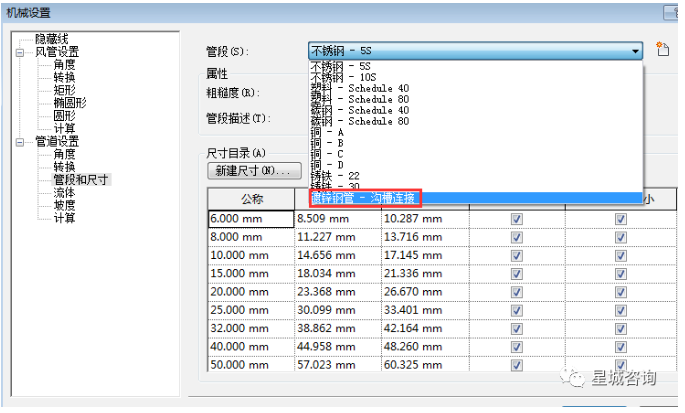The height and width of the screenshot is (413, 685).
Task: Select 圆形 in the tree
Action: click(65, 115)
